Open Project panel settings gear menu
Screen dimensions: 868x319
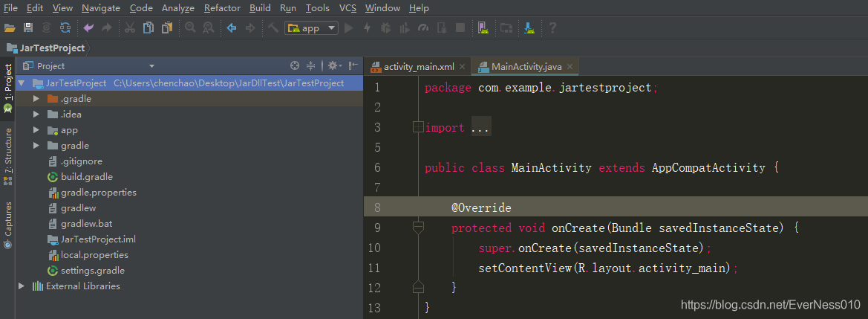click(x=334, y=65)
